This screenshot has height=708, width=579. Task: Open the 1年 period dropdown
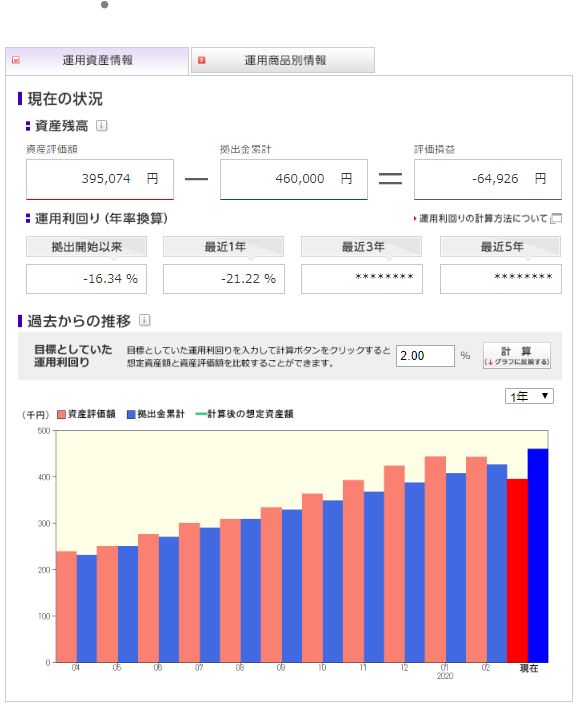529,396
